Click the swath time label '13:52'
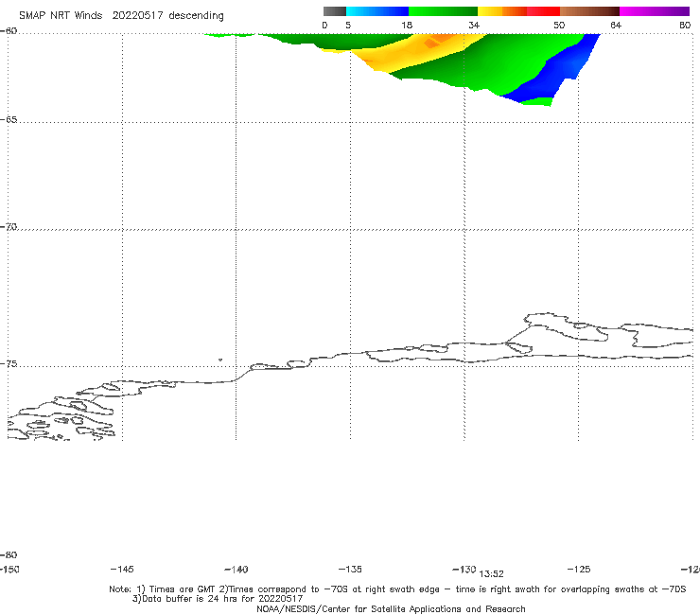The width and height of the screenshot is (700, 615). pyautogui.click(x=492, y=574)
